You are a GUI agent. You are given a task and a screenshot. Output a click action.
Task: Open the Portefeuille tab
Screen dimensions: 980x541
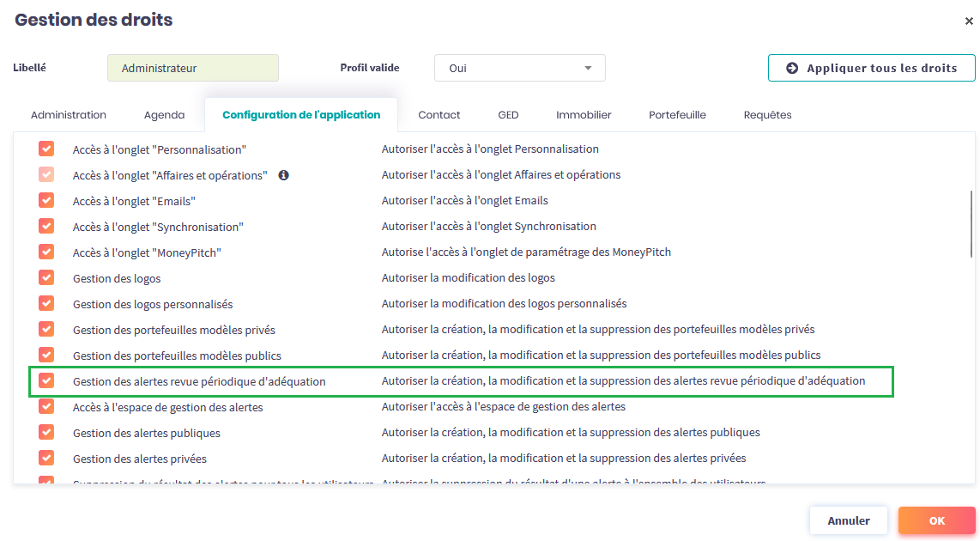pos(677,114)
